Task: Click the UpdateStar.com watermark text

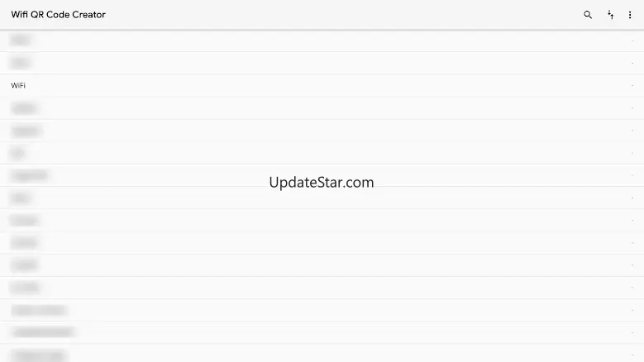Action: (322, 182)
